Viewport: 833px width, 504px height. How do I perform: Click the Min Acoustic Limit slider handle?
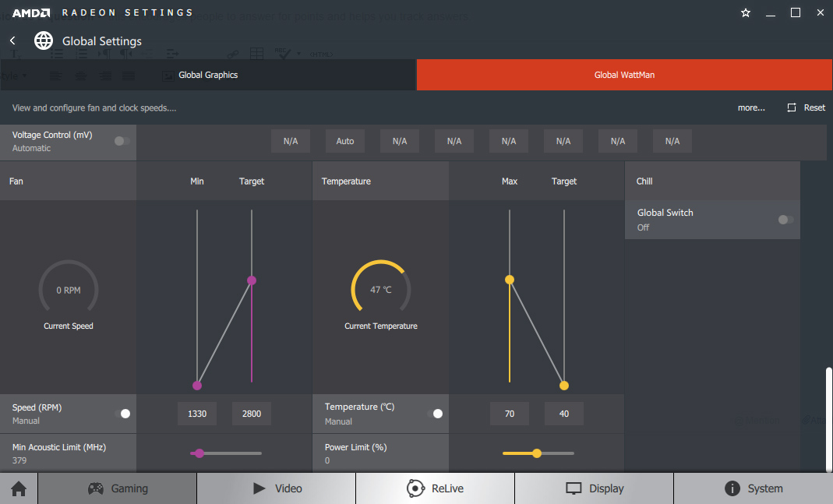click(x=199, y=453)
